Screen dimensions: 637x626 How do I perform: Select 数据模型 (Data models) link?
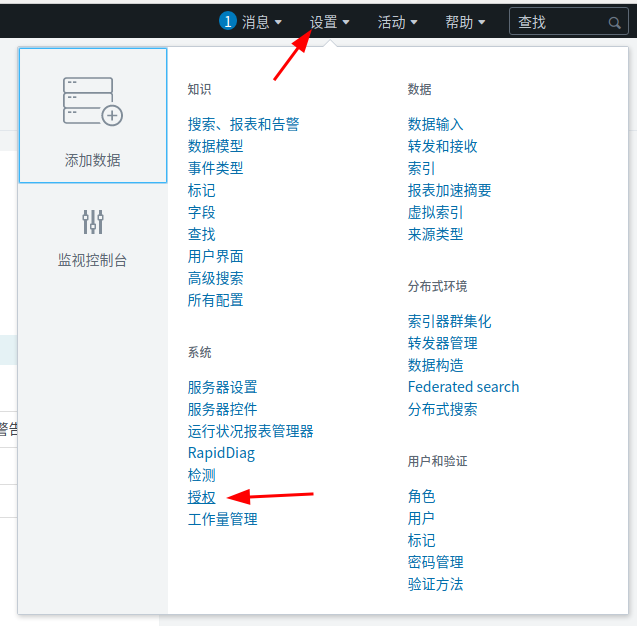(215, 146)
